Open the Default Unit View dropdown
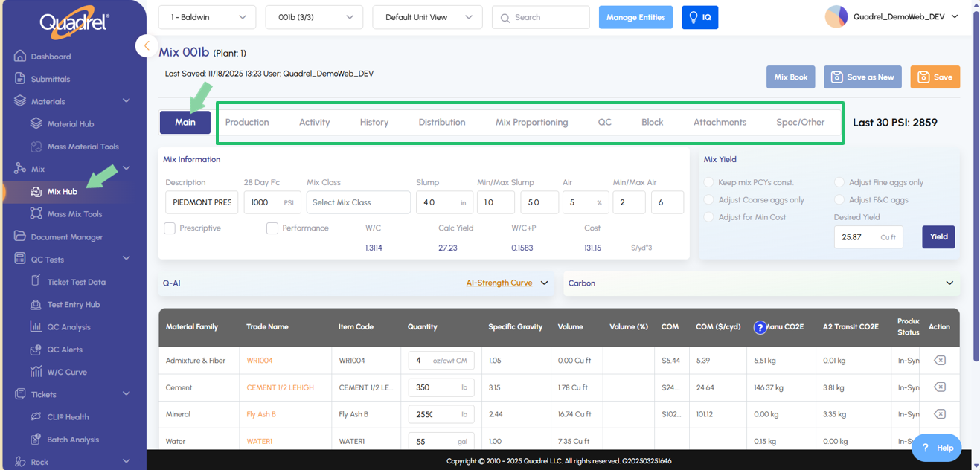Viewport: 980px width, 470px height. (x=427, y=17)
